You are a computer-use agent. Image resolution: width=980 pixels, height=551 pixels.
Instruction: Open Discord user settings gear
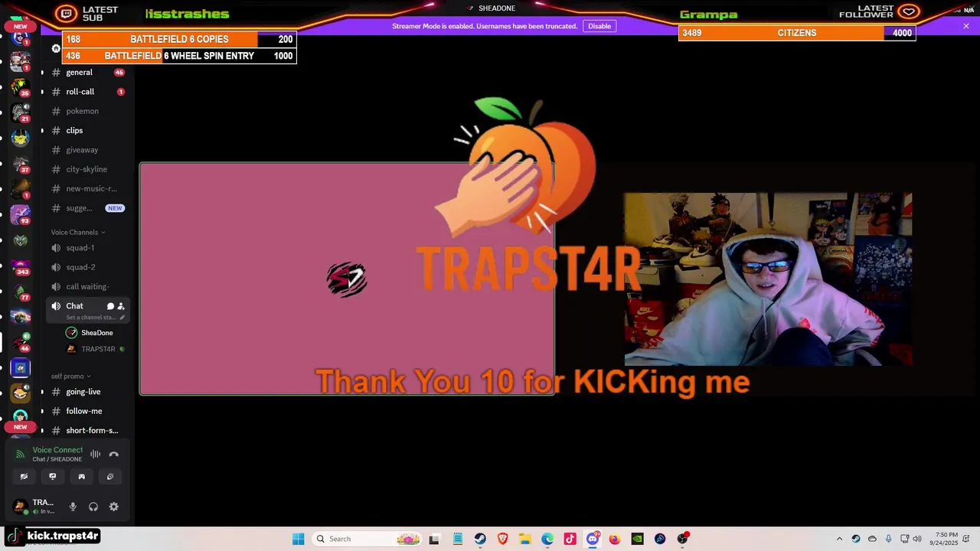coord(113,507)
